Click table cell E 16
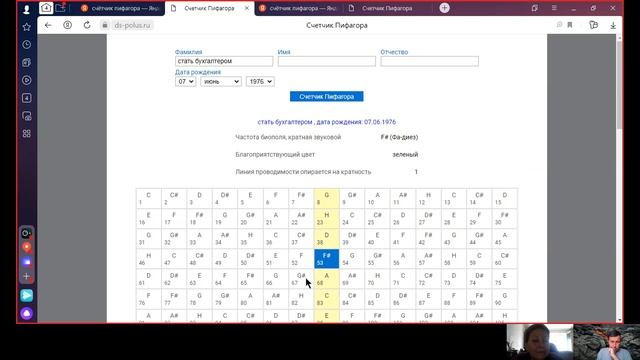This screenshot has width=640, height=360. coord(149,218)
